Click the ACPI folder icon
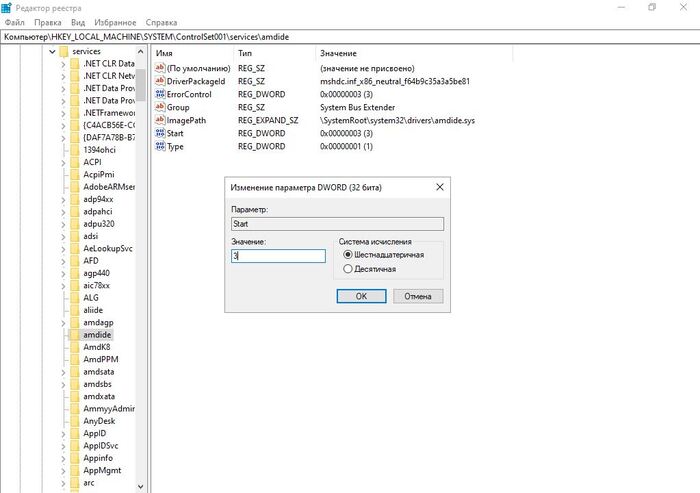 coord(75,162)
